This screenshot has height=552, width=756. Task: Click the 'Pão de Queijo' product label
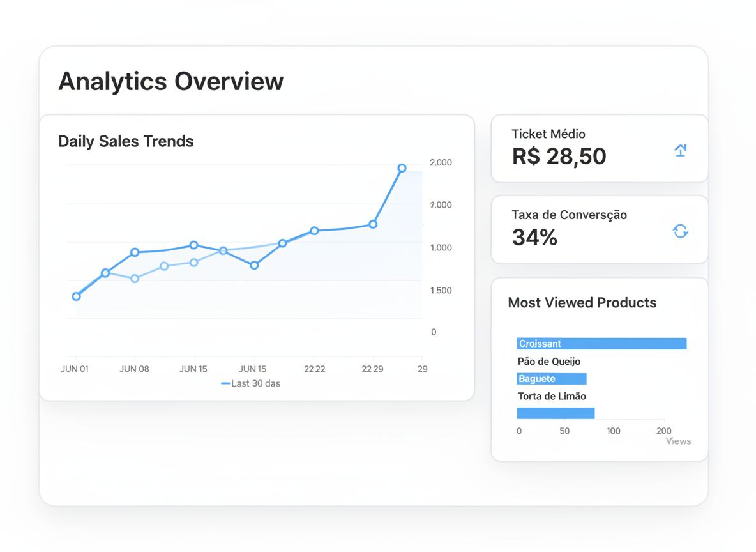tap(548, 362)
